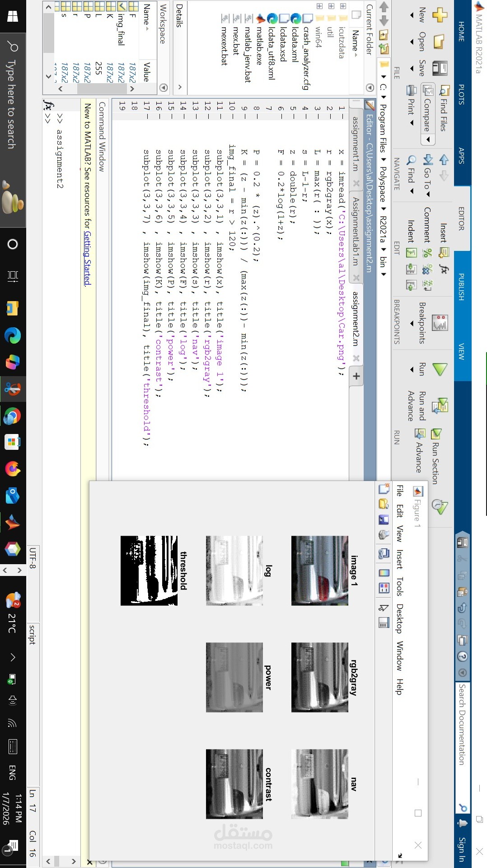The width and height of the screenshot is (487, 868).
Task: Click the Go To navigation icon
Action: 428,159
